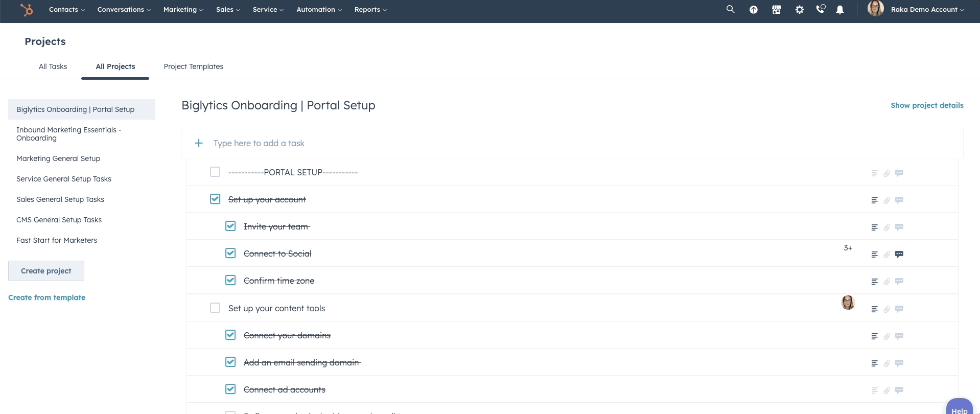
Task: Click attachment icon for Add an email sending domain
Action: tap(887, 363)
